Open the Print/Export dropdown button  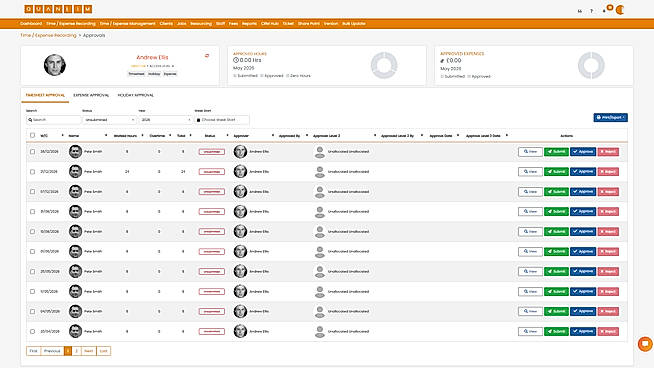tap(610, 118)
